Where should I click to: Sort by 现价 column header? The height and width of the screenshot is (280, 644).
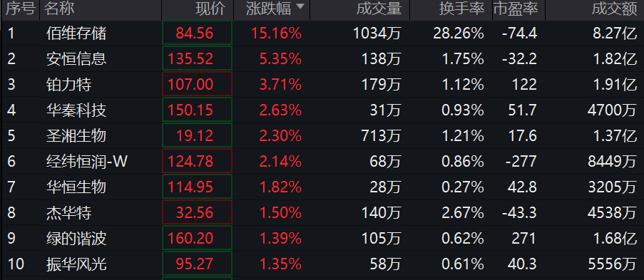[210, 9]
